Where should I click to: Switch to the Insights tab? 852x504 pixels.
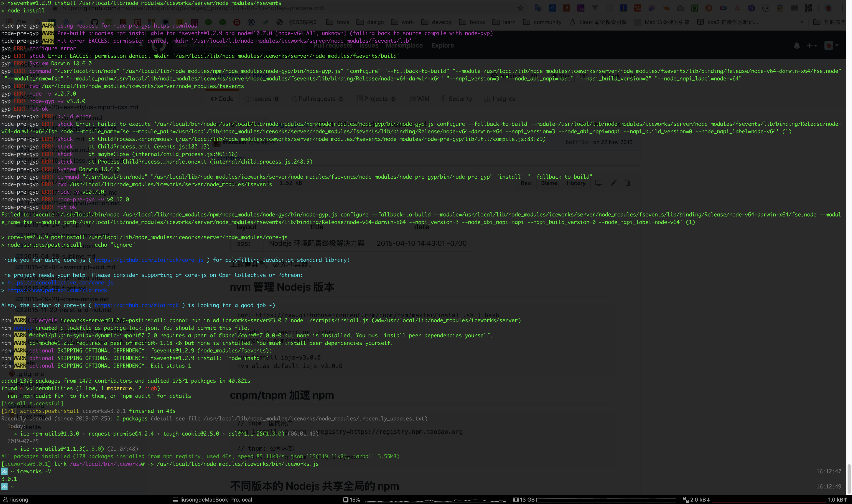(500, 99)
